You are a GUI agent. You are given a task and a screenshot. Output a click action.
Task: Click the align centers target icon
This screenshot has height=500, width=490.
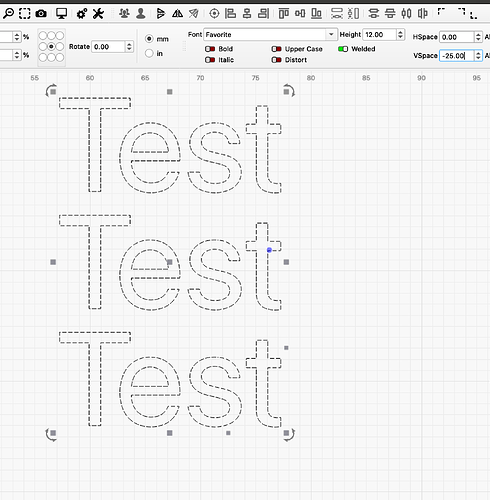(214, 14)
